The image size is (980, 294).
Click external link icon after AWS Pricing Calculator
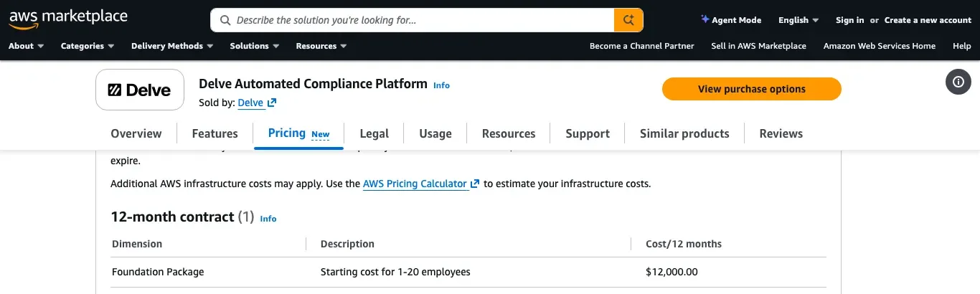tap(475, 184)
